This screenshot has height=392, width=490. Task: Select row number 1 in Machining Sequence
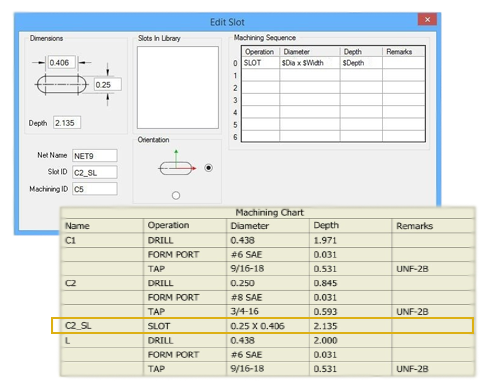(235, 76)
